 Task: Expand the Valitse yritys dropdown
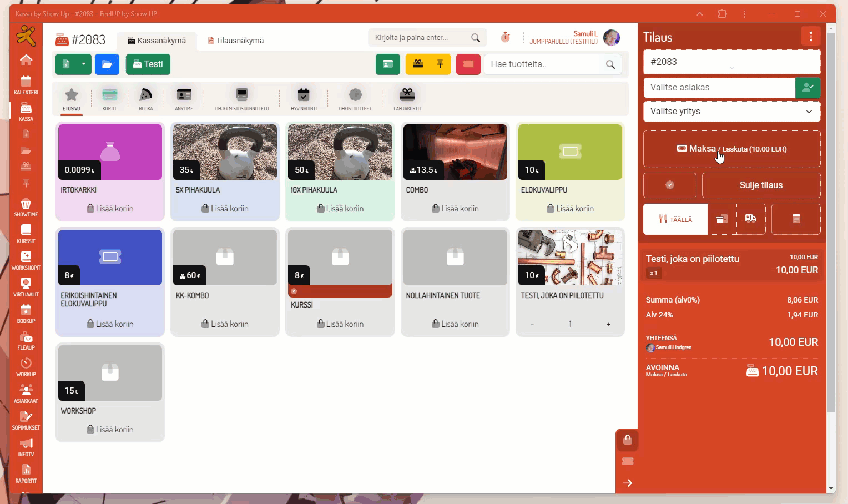click(x=731, y=112)
